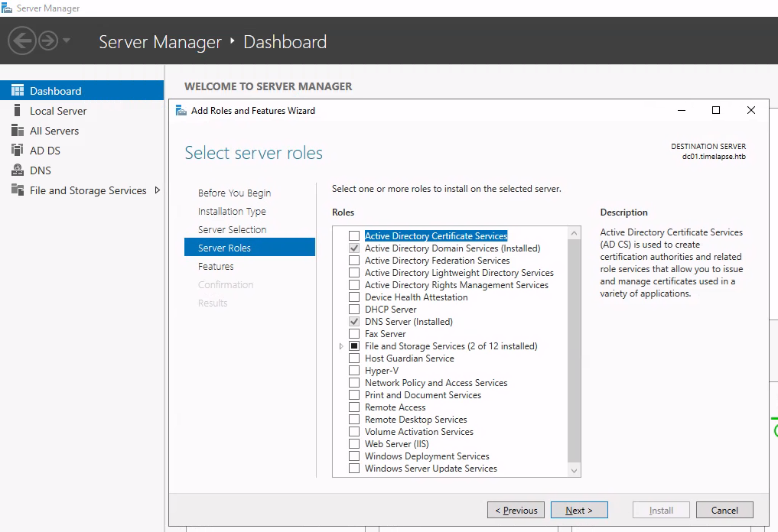Click the File and Storage Services icon

click(x=18, y=190)
